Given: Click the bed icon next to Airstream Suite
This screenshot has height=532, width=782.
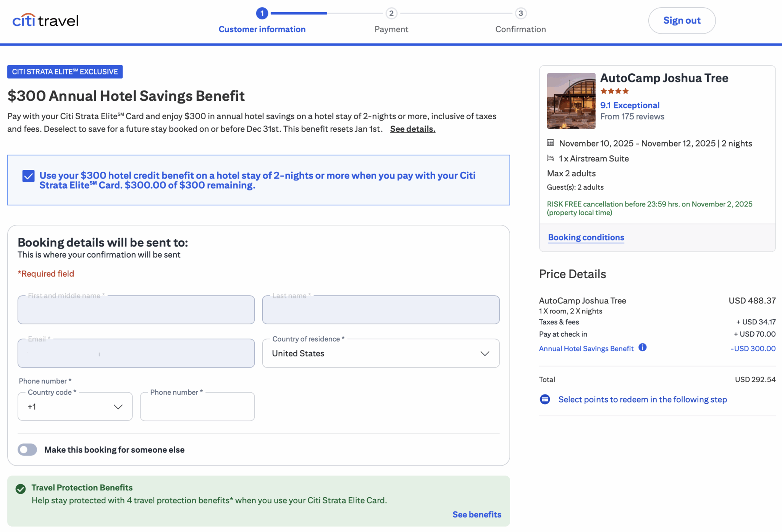Looking at the screenshot, I should [550, 158].
